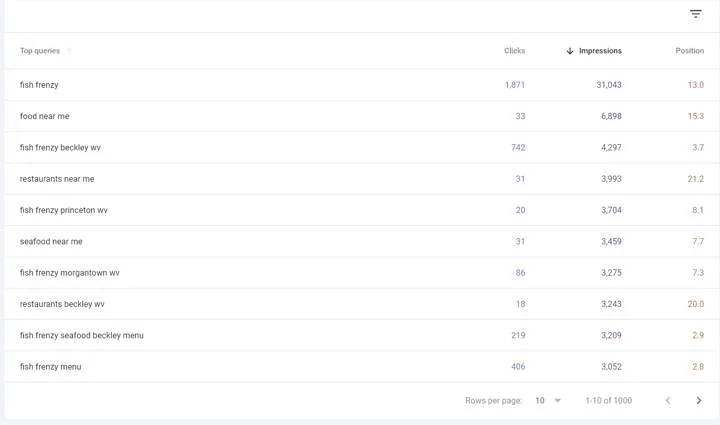720x425 pixels.
Task: Open the Rows per page dropdown
Action: tap(548, 401)
